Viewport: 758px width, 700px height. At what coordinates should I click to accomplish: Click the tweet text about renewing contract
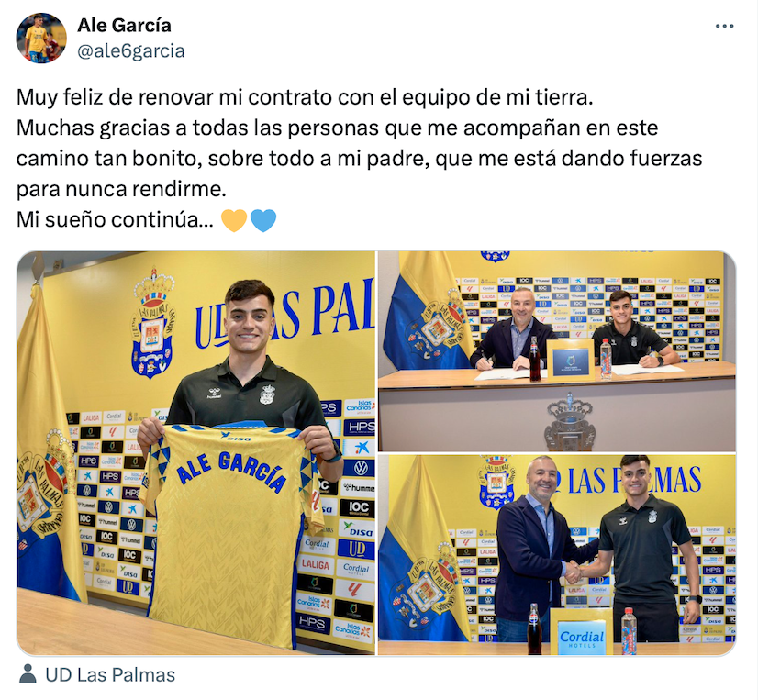[305, 97]
